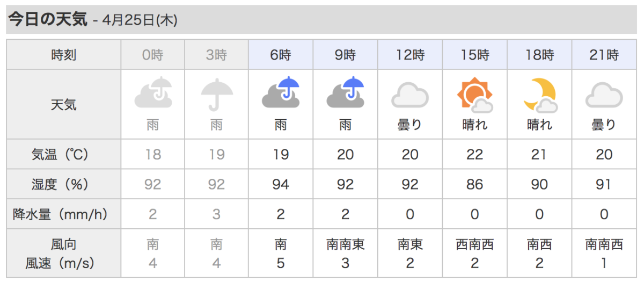The image size is (644, 282).
Task: Select the blue umbrella rain icon at 6時
Action: coord(281,93)
